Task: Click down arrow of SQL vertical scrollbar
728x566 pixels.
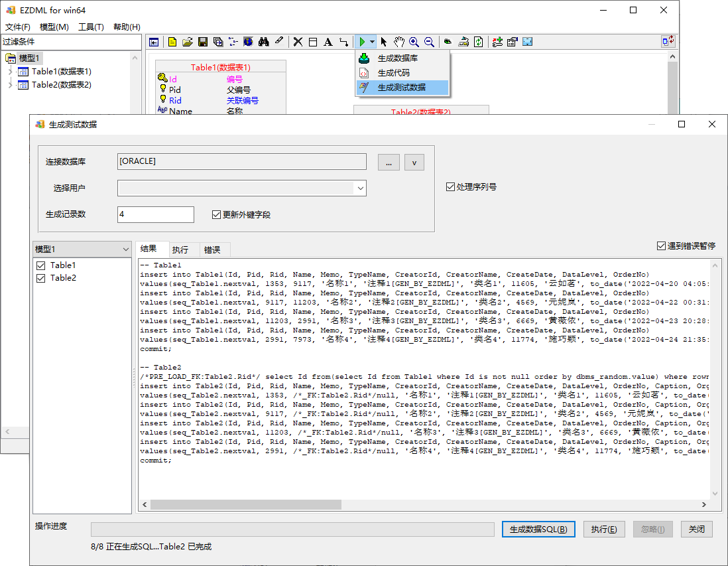Action: coord(715,494)
